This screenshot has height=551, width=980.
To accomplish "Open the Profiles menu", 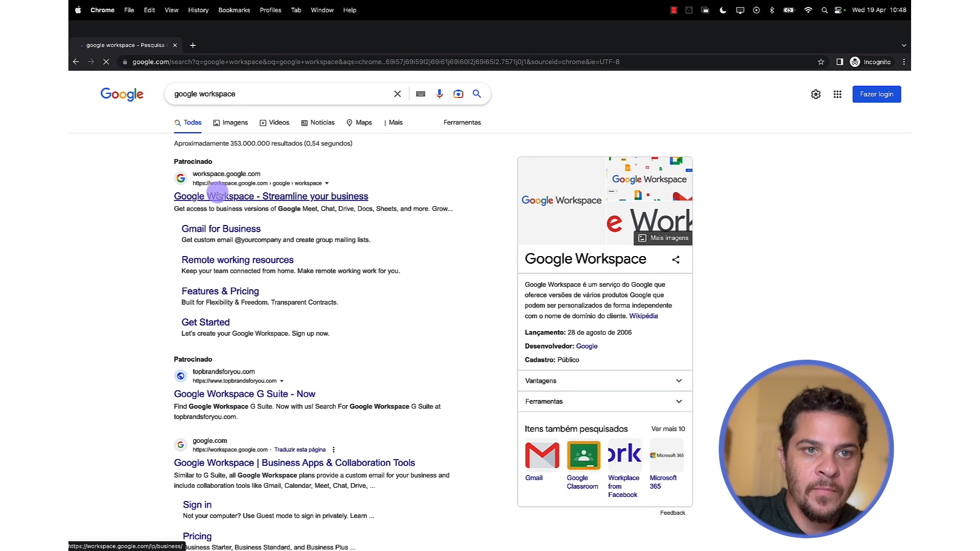I will point(271,10).
